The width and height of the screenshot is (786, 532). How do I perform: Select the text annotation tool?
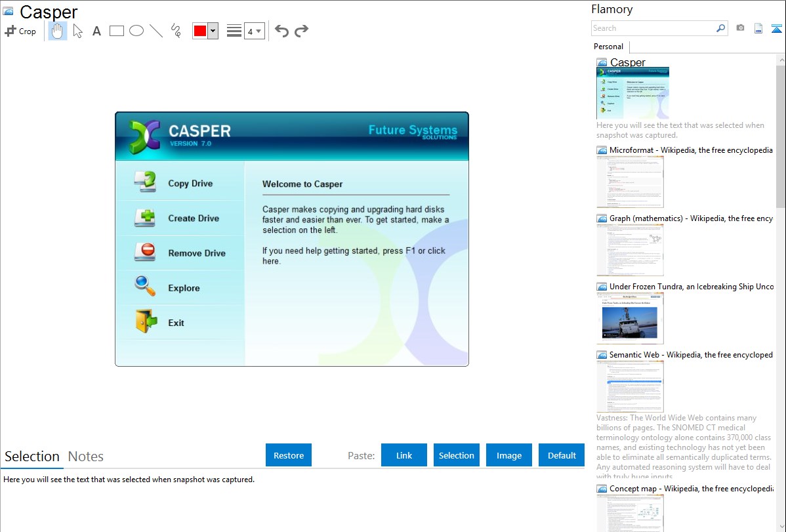(x=96, y=31)
